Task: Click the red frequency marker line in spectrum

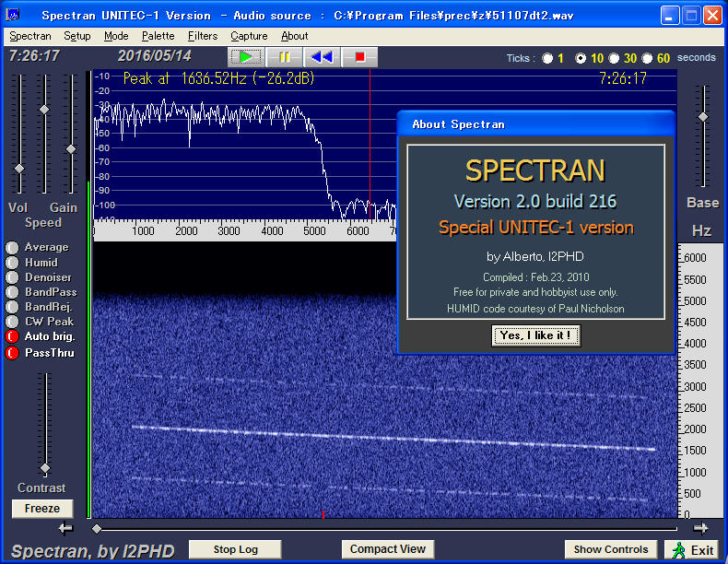Action: (370, 144)
